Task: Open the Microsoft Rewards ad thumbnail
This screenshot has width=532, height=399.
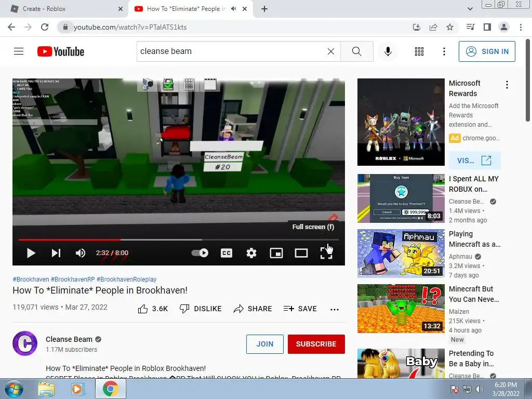Action: [x=401, y=122]
